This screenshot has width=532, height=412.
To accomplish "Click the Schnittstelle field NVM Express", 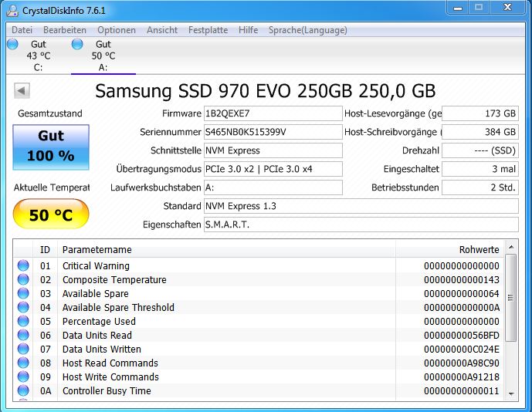I will 273,150.
